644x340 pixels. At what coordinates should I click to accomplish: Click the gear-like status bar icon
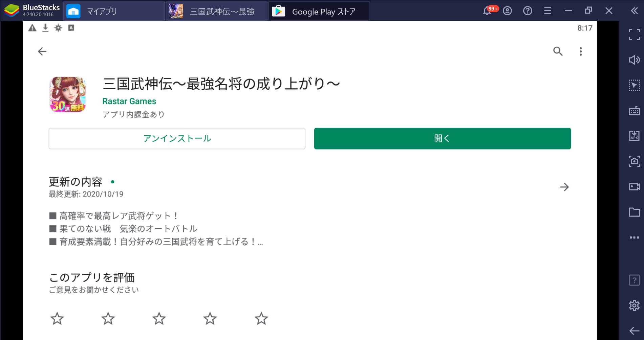click(58, 28)
